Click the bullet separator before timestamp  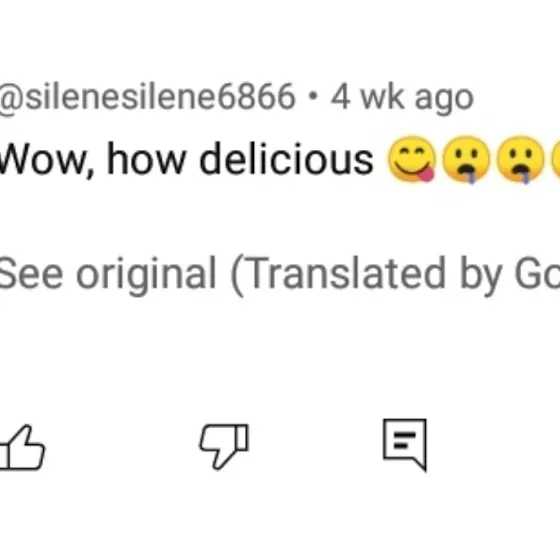coord(313,96)
